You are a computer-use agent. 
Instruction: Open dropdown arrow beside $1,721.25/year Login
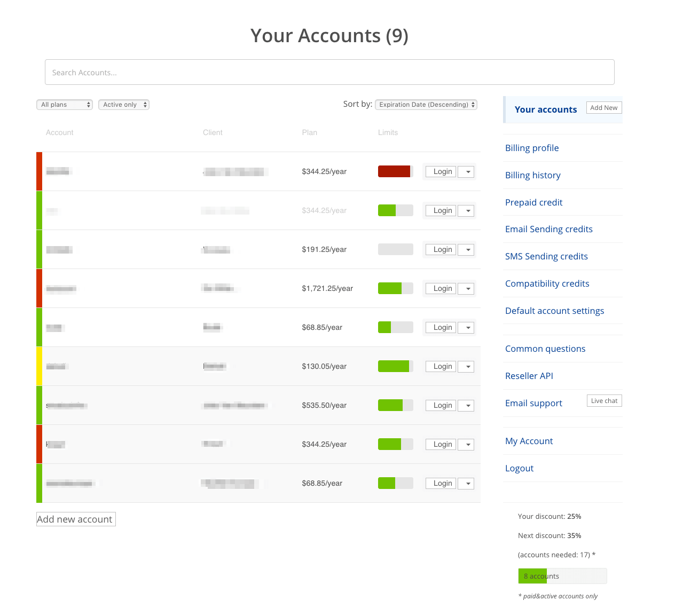[466, 289]
